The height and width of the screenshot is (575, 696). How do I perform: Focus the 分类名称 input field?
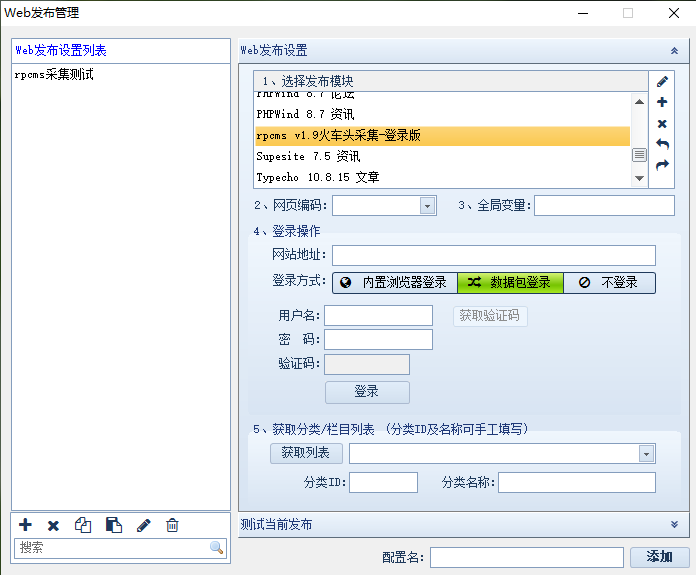click(x=577, y=482)
